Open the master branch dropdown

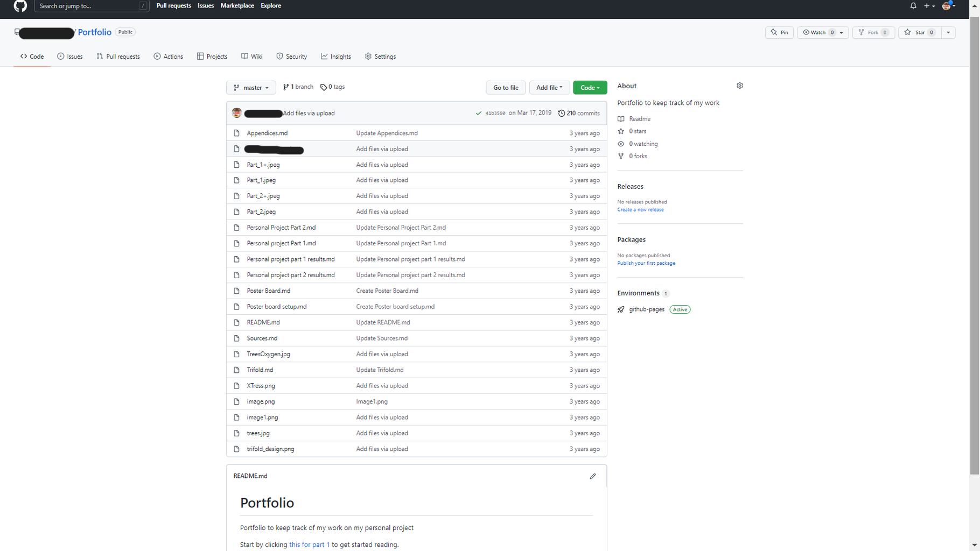point(251,87)
